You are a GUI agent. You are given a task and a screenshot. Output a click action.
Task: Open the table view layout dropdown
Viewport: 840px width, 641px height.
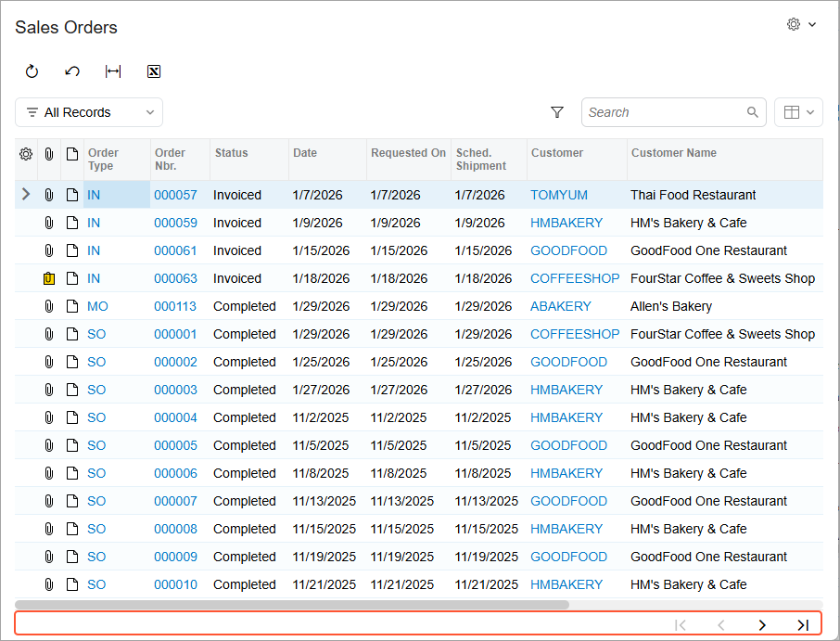click(798, 112)
